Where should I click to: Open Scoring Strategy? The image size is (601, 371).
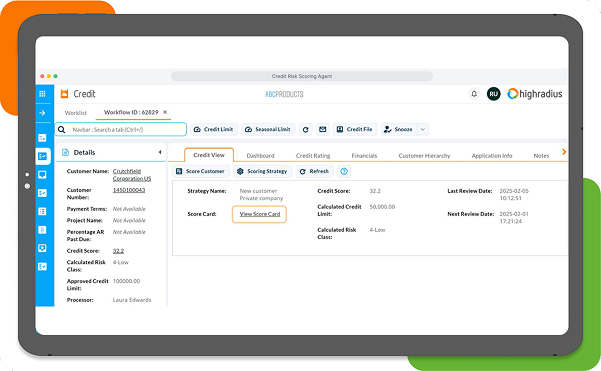262,171
